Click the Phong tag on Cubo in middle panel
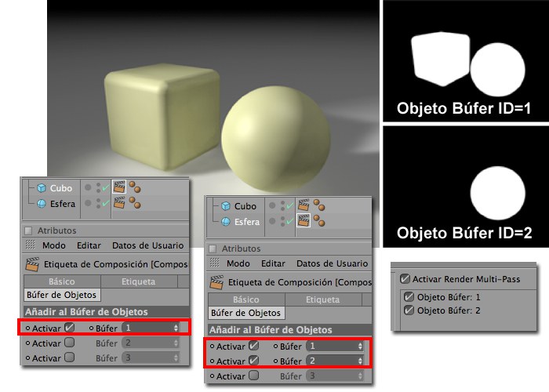This screenshot has width=549, height=392. coord(319,206)
